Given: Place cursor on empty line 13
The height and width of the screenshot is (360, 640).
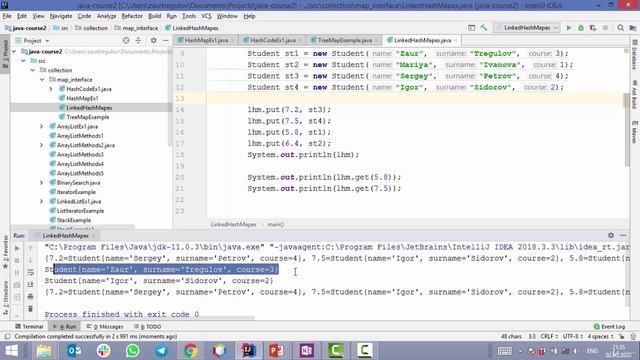Looking at the screenshot, I should (x=415, y=98).
